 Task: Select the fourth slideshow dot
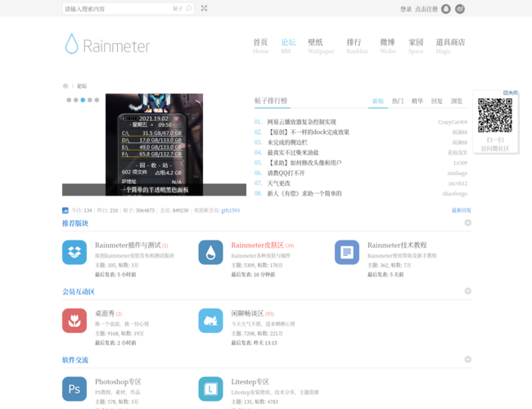(x=89, y=100)
